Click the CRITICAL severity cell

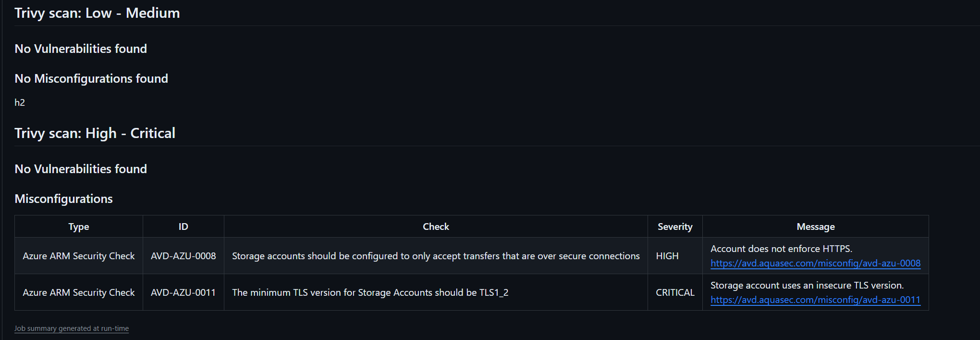675,292
